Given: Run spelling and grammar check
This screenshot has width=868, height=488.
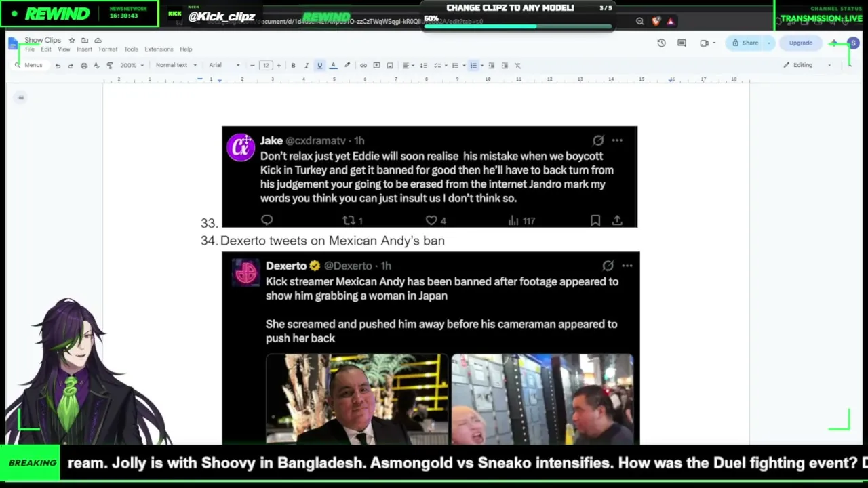Looking at the screenshot, I should (x=97, y=66).
